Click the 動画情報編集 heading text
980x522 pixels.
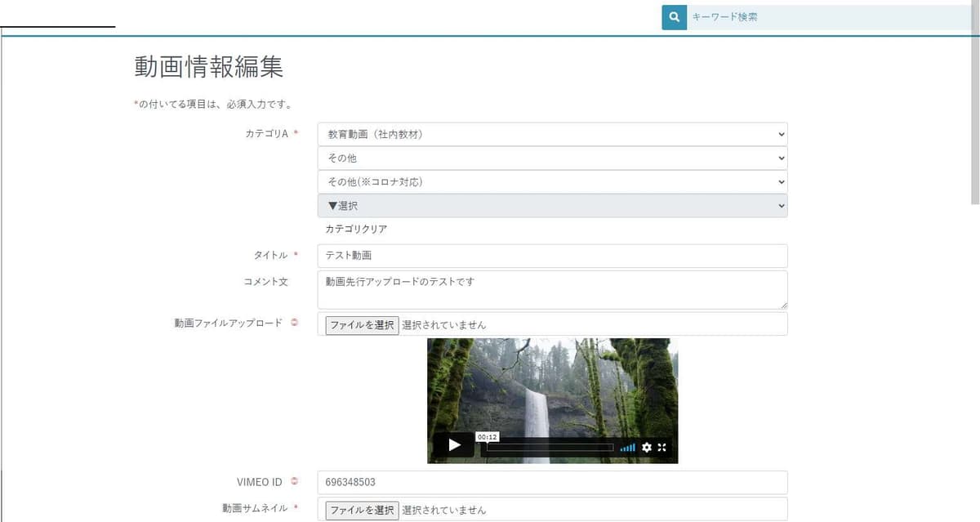(x=209, y=67)
